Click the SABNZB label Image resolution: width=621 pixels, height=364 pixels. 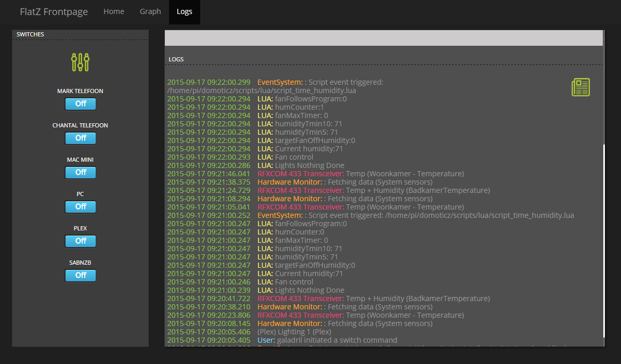pyautogui.click(x=80, y=263)
